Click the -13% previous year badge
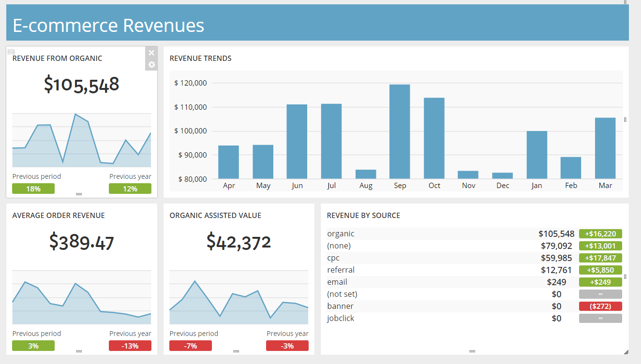 coord(130,346)
